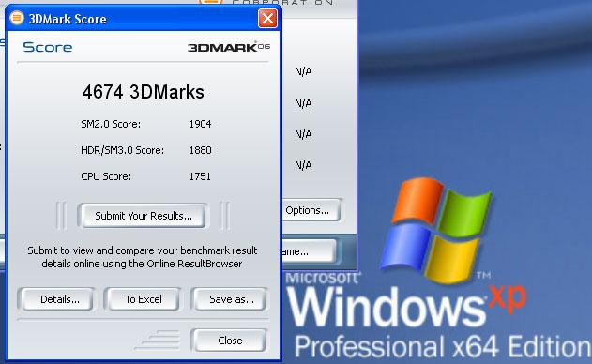Viewport: 592px width, 364px height.
Task: Choose Save as to store results
Action: click(x=230, y=299)
